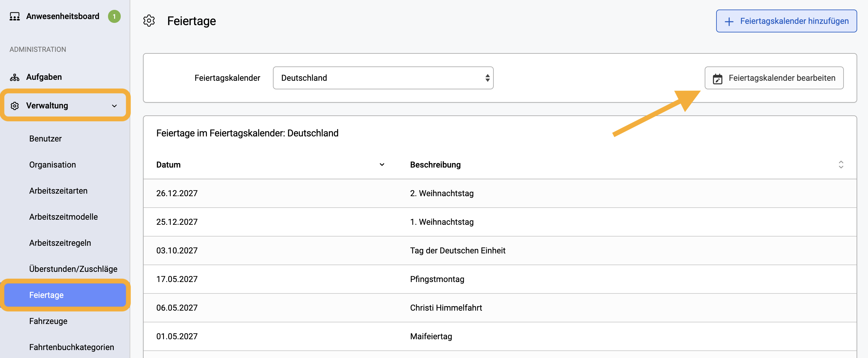The width and height of the screenshot is (868, 358).
Task: Select the 25.12.2027 date cell
Action: tap(177, 222)
